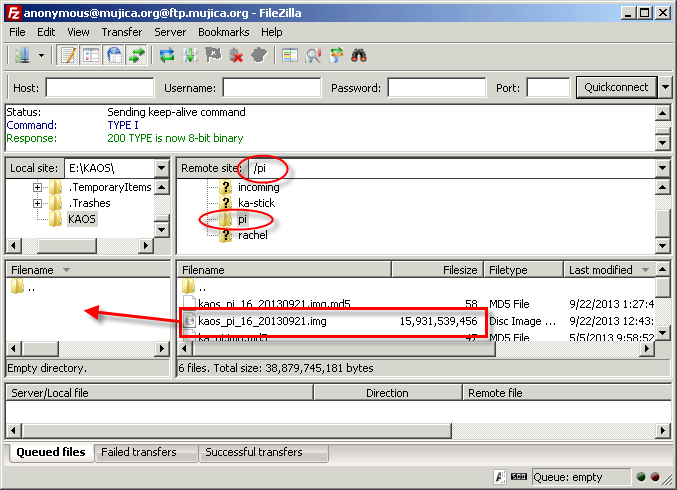Select kaos_pi_16_20130921.img file

262,321
